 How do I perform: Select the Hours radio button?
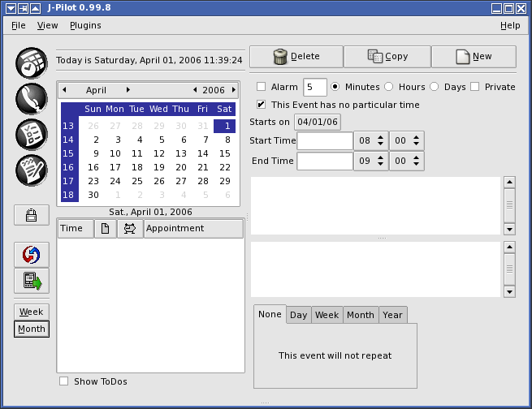pyautogui.click(x=389, y=87)
